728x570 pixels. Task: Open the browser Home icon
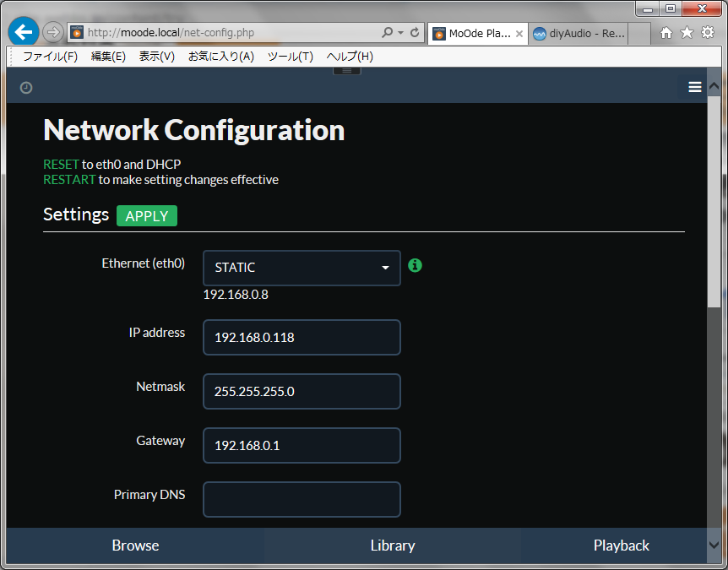[x=666, y=32]
